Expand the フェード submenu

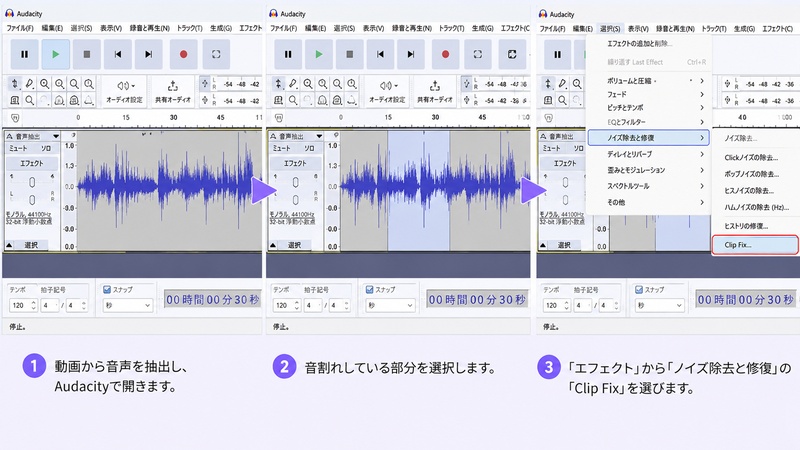point(649,94)
